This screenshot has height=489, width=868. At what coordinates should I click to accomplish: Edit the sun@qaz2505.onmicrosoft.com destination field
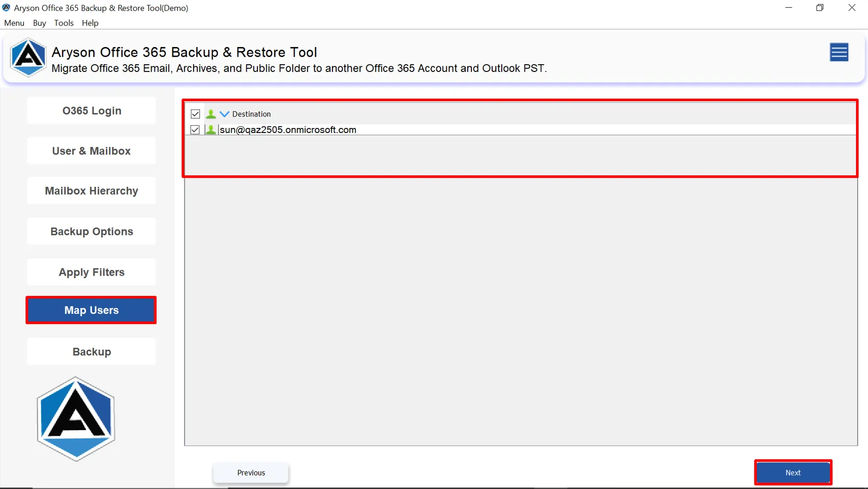pos(537,129)
